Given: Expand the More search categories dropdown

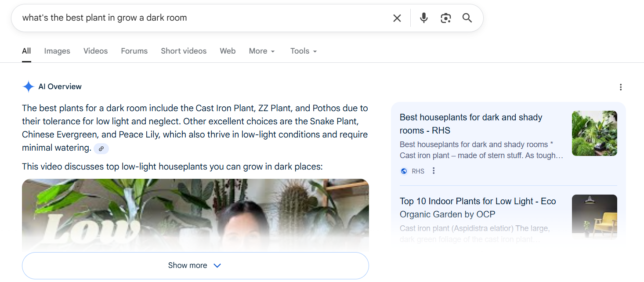Looking at the screenshot, I should point(261,51).
